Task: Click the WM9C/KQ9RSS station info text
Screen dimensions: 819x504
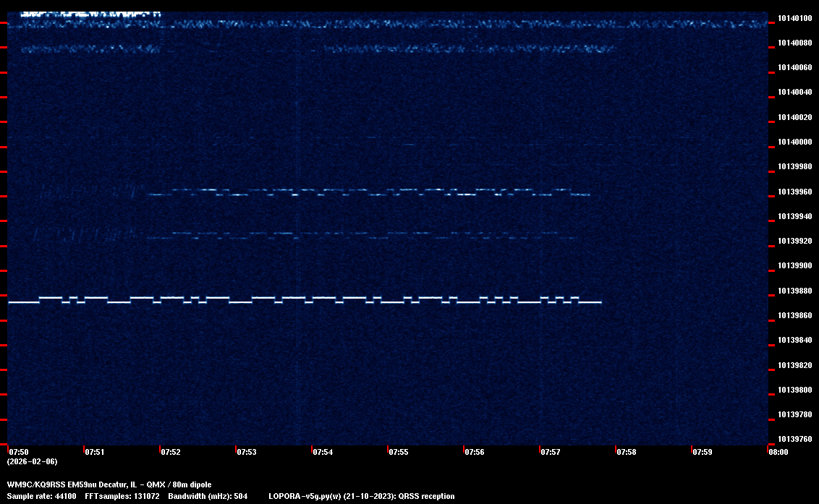Action: (109, 484)
